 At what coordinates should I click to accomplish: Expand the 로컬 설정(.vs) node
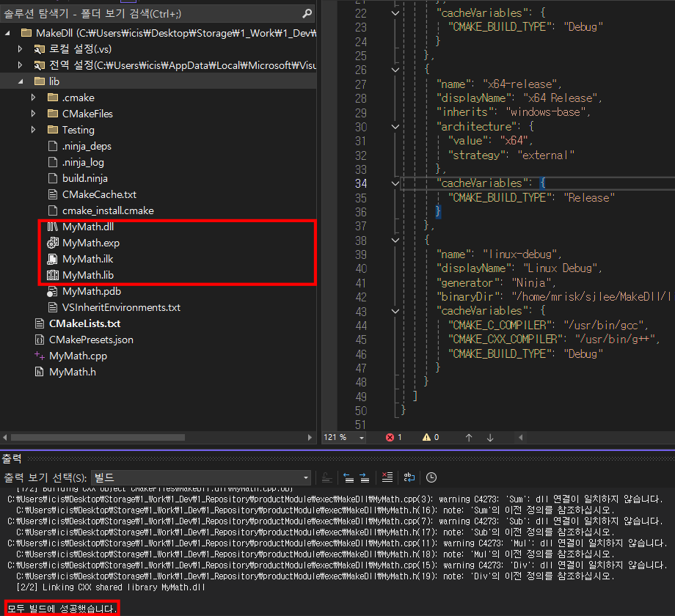(x=20, y=49)
